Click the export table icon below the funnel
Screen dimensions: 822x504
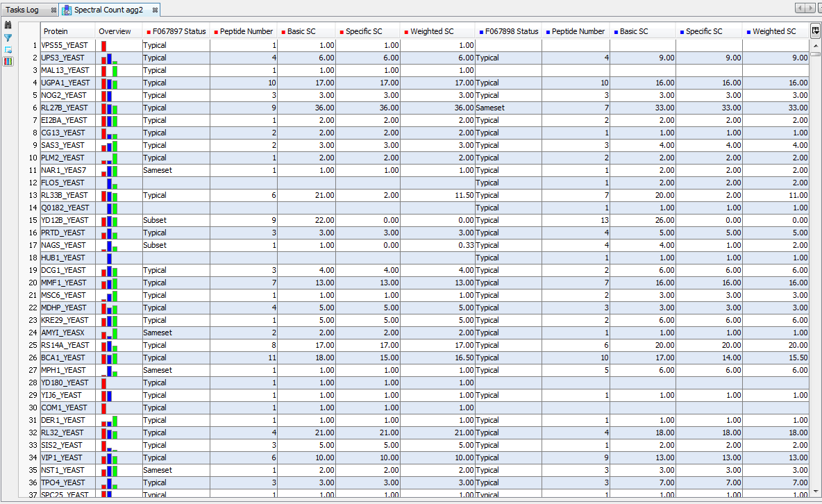tap(8, 49)
